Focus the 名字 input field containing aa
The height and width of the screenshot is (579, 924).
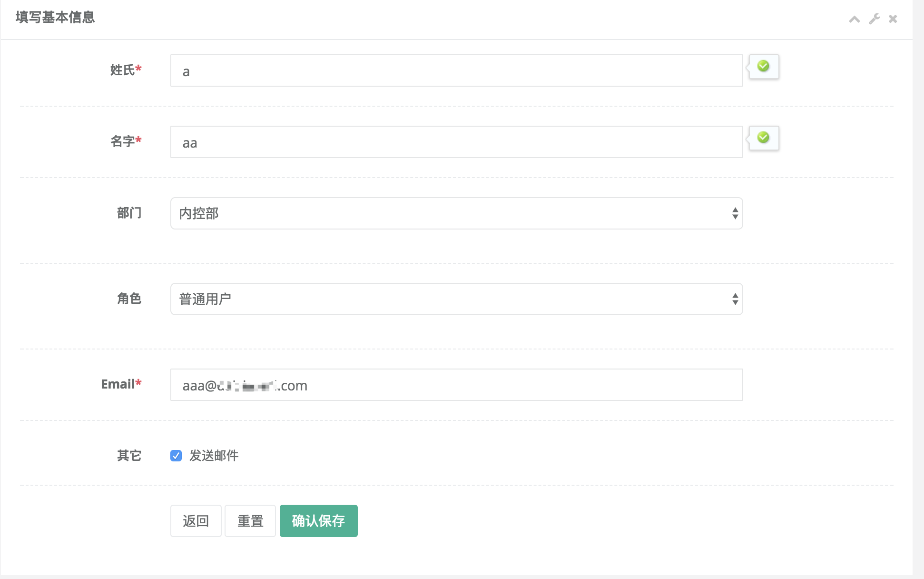click(x=457, y=142)
